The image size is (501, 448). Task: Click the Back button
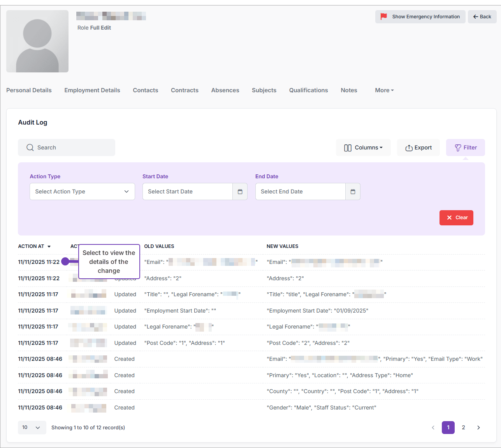[482, 17]
